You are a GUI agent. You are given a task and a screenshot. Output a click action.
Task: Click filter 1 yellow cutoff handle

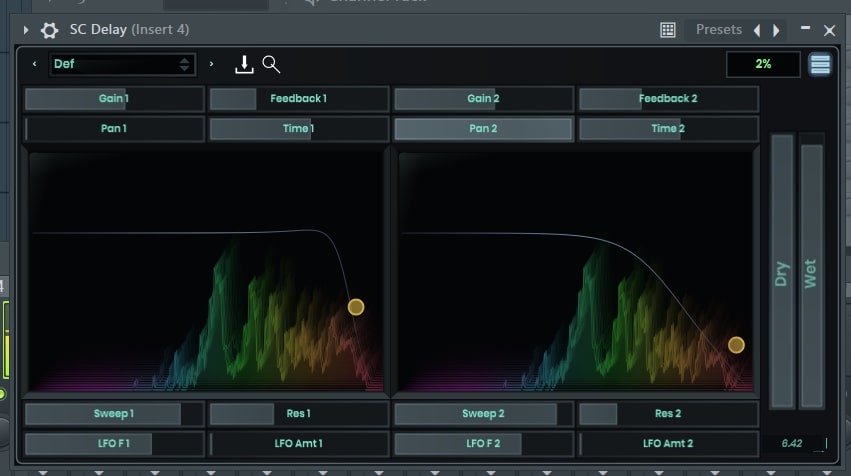(x=356, y=307)
